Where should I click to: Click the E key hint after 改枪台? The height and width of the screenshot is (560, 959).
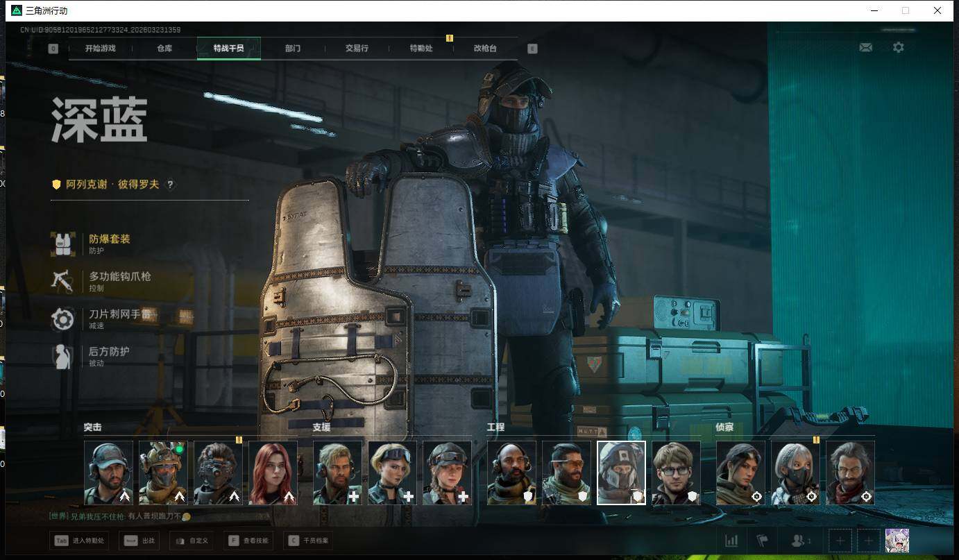pyautogui.click(x=532, y=49)
